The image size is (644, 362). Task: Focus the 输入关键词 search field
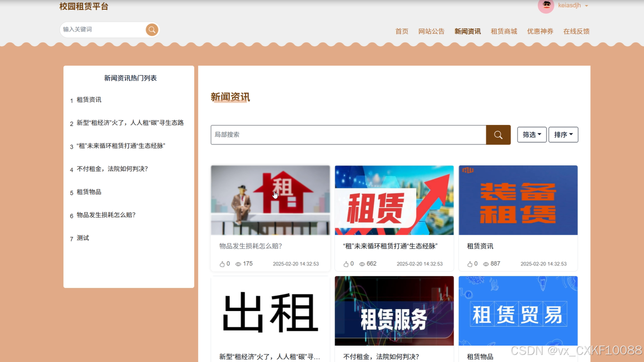tap(103, 30)
